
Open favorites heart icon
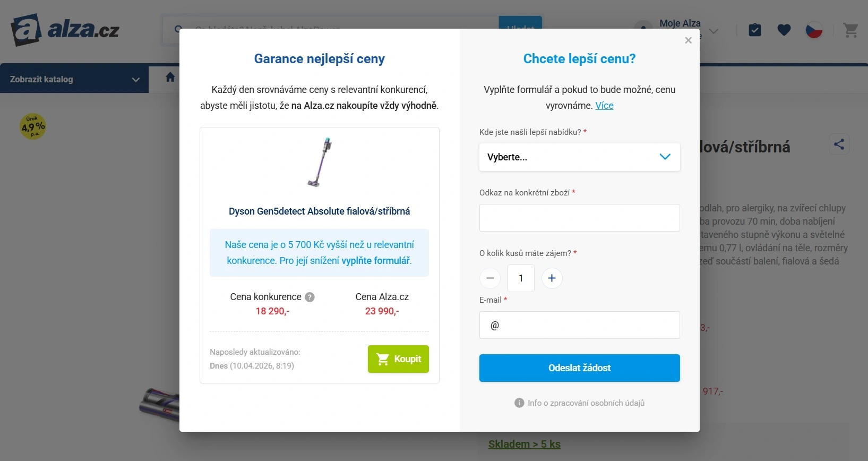point(784,30)
